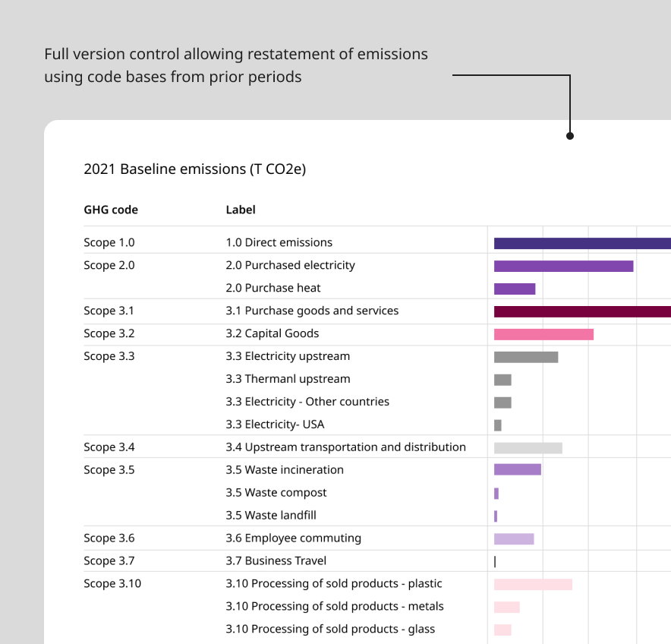Select the 3.6 Employee commuting bar

(514, 538)
